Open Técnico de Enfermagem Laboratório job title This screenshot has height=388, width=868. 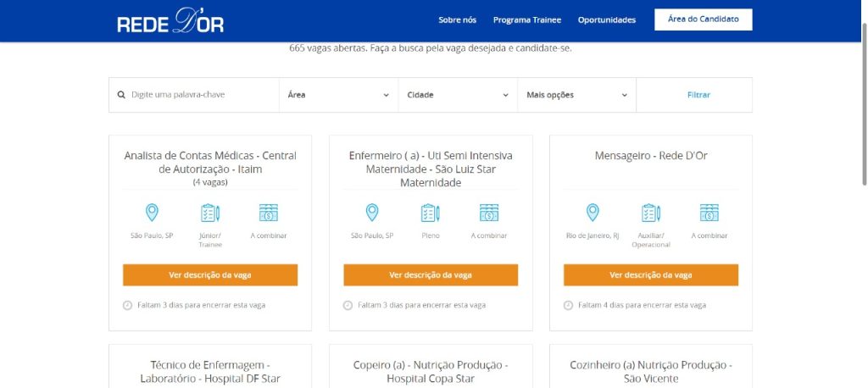[x=210, y=372]
